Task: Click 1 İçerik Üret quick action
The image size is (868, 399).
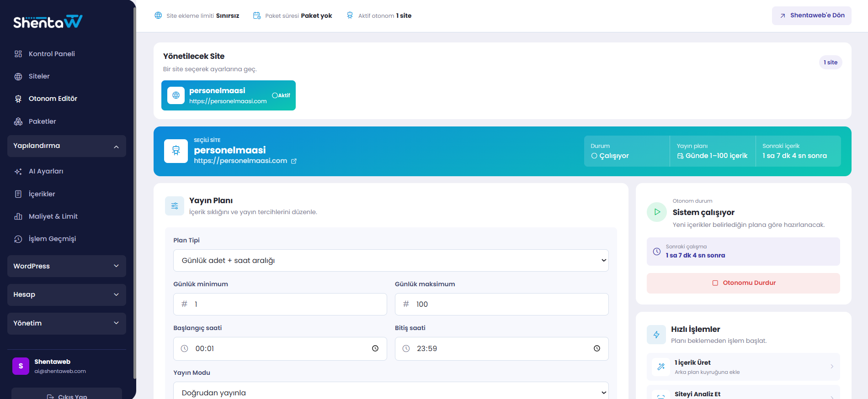Action: (x=743, y=367)
